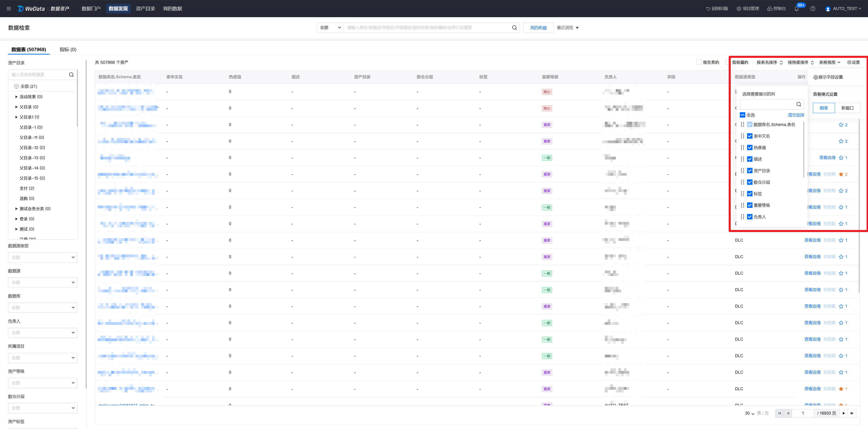Click the 设置 gear icon
The width and height of the screenshot is (868, 430).
tap(849, 62)
